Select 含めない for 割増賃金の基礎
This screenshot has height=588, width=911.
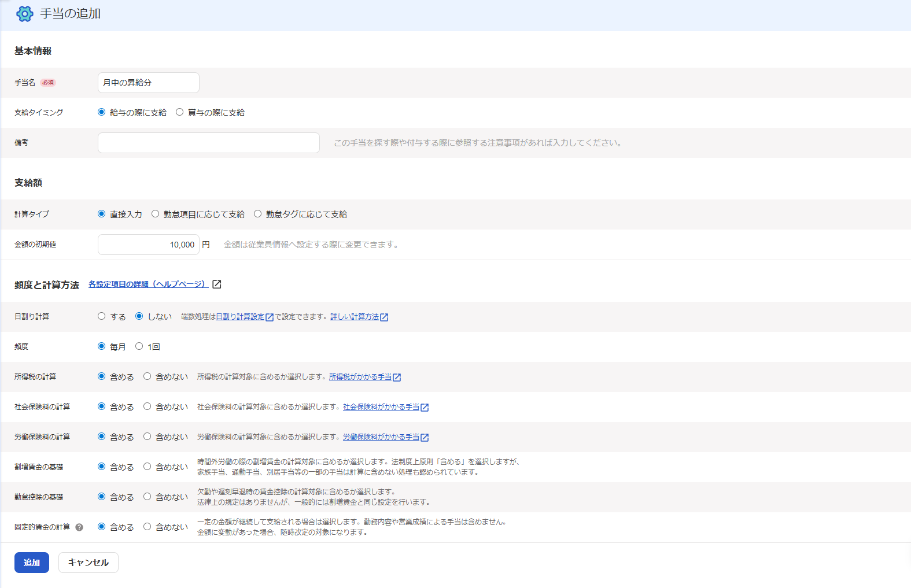147,467
